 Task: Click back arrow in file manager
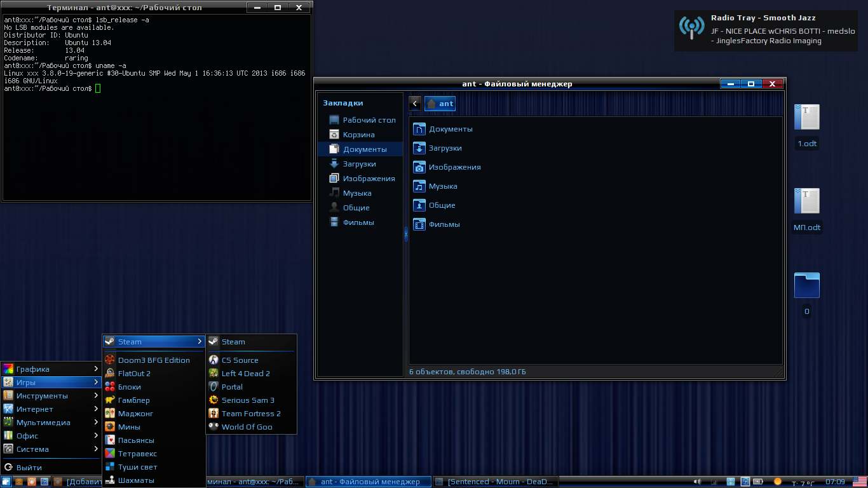(x=416, y=104)
